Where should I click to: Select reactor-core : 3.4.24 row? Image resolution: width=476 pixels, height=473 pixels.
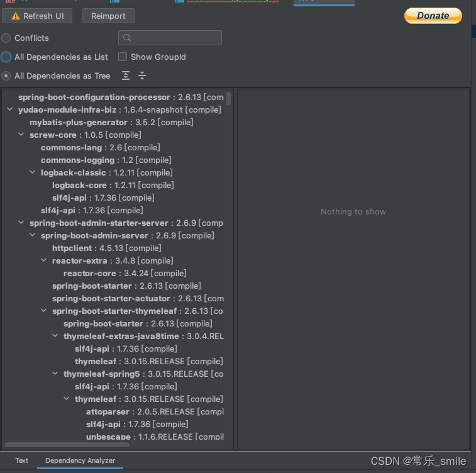click(x=125, y=273)
